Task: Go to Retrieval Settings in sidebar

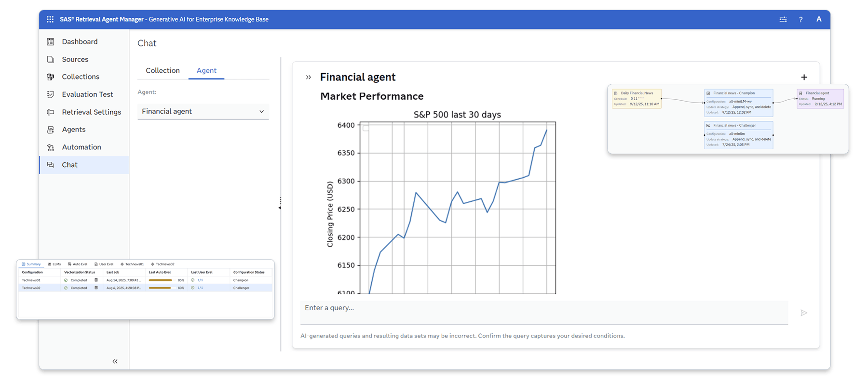Action: 91,112
